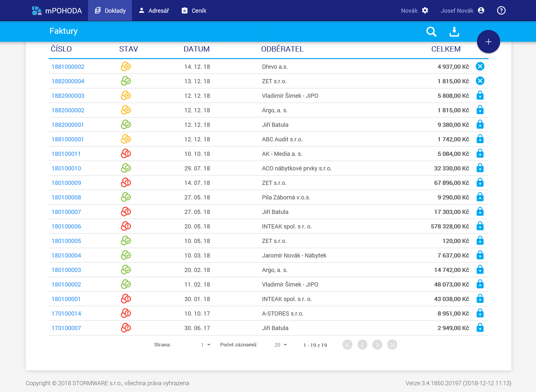
Task: Open Novák company settings gear
Action: pos(425,11)
